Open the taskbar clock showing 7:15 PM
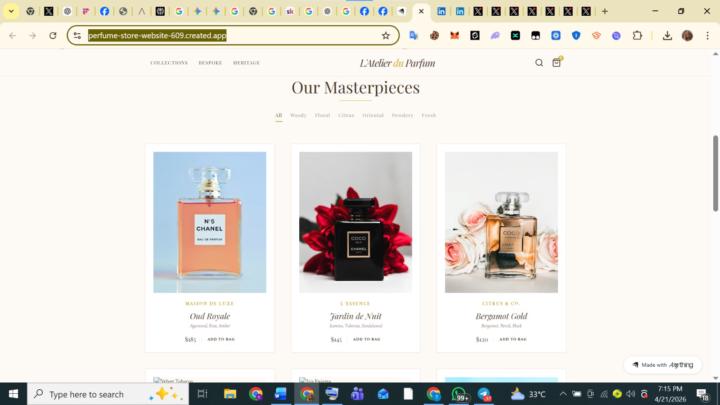This screenshot has width=720, height=405. (670, 394)
